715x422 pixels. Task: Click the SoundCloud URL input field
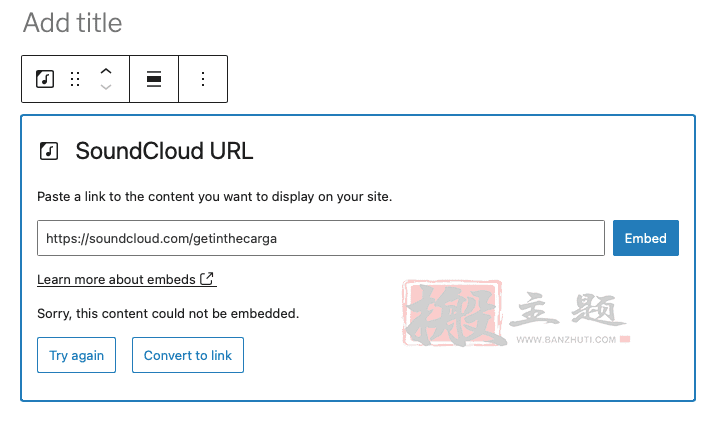click(321, 238)
